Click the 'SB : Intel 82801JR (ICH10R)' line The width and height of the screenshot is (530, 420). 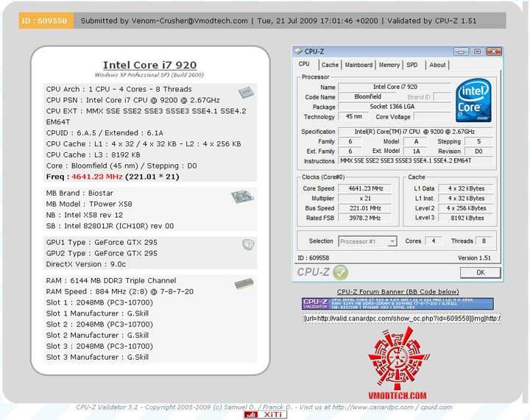tap(110, 226)
